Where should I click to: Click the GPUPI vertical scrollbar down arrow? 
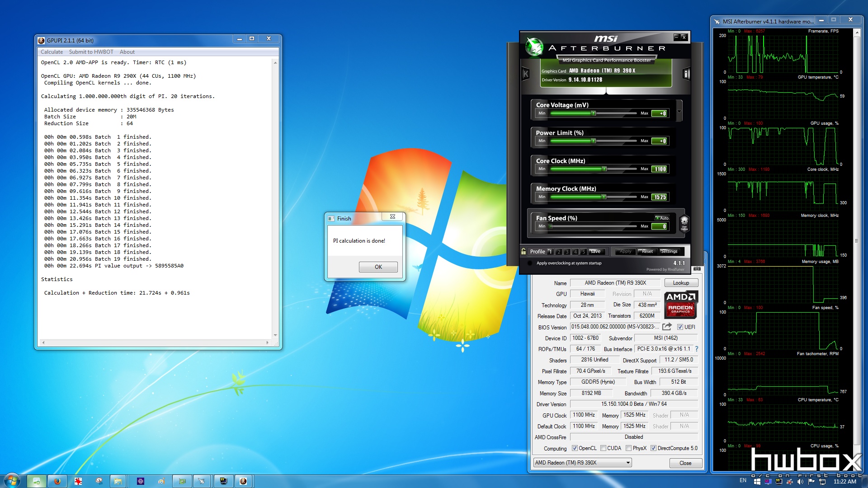275,335
